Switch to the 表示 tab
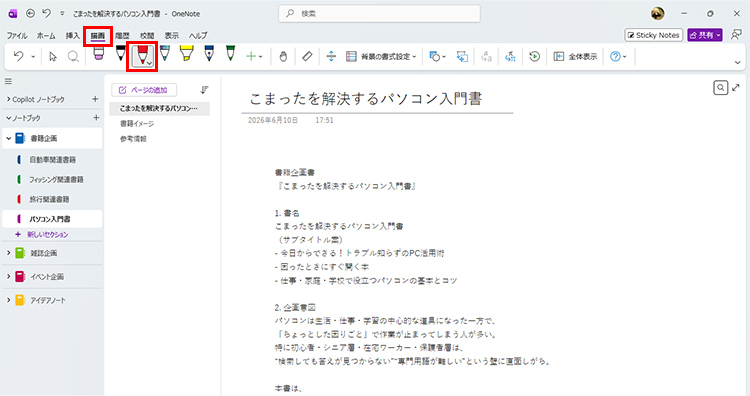 pos(172,35)
